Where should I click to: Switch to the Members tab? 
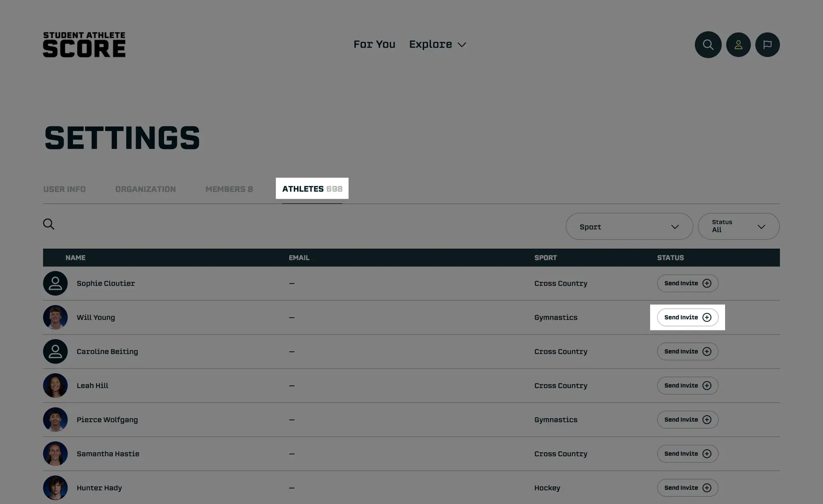coord(229,189)
